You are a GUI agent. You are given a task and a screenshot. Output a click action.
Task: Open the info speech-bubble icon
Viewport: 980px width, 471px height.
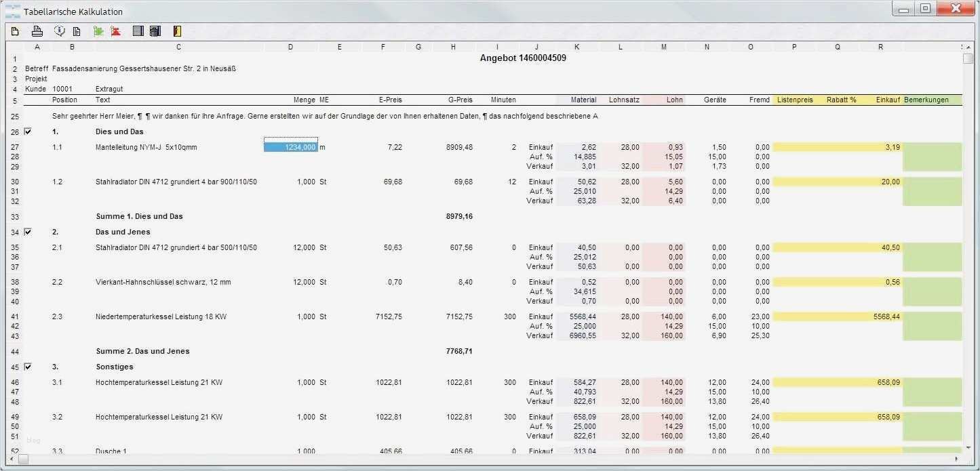point(60,30)
